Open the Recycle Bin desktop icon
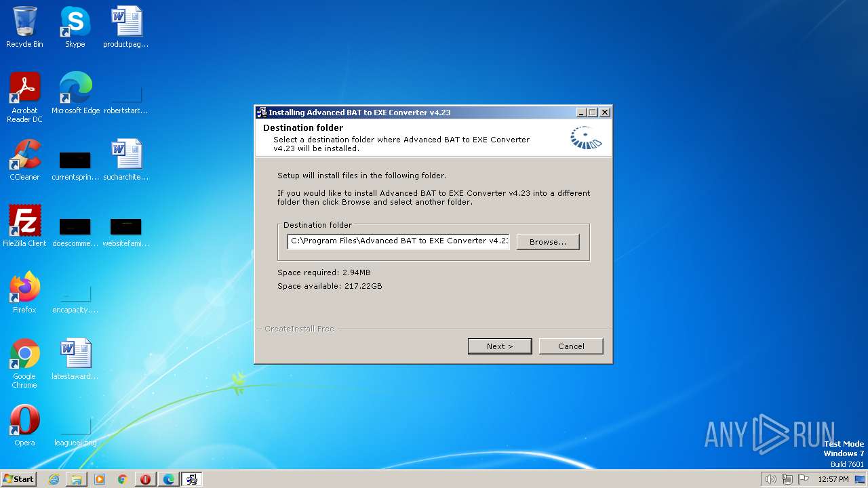Screen dimensions: 868x488 24,28
